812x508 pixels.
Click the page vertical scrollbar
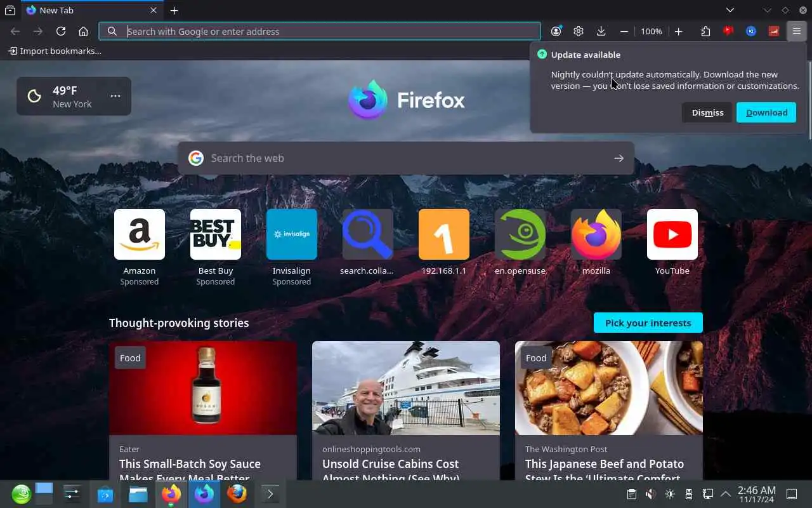coord(809,99)
